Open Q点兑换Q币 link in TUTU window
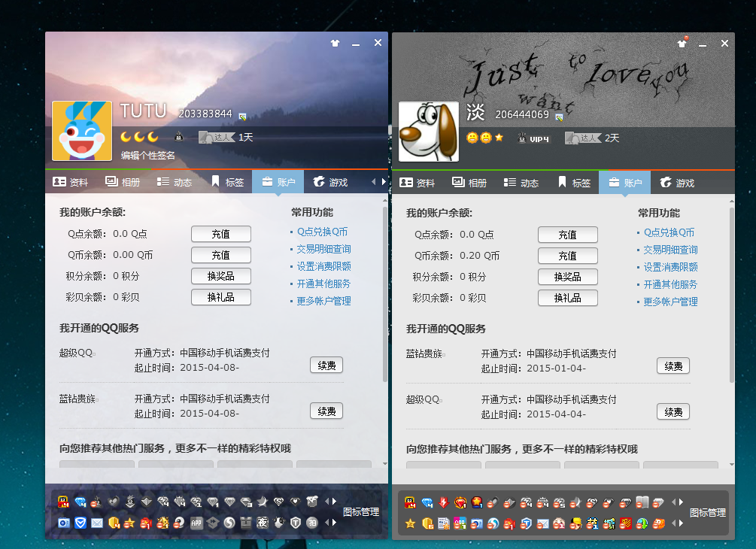Image resolution: width=756 pixels, height=549 pixels. pos(322,232)
